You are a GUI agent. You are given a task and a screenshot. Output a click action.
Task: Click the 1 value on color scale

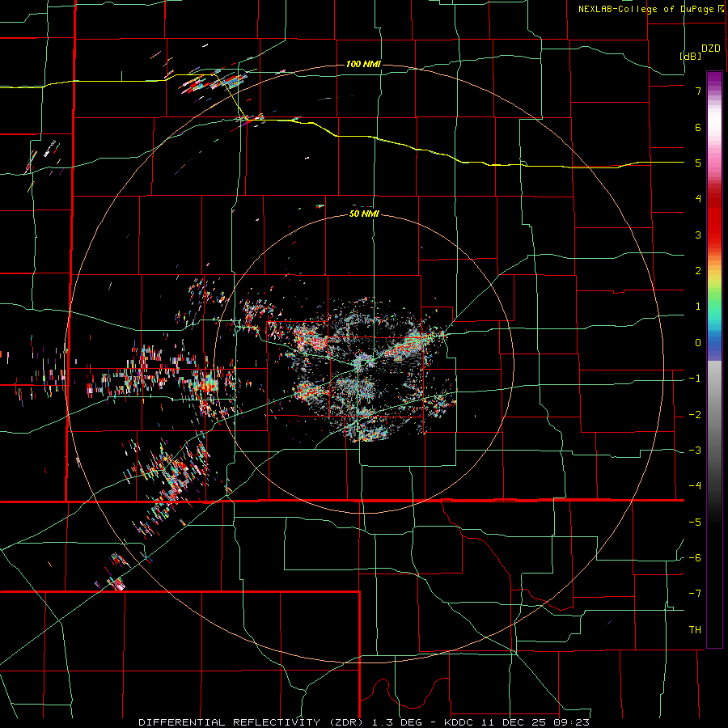point(698,307)
